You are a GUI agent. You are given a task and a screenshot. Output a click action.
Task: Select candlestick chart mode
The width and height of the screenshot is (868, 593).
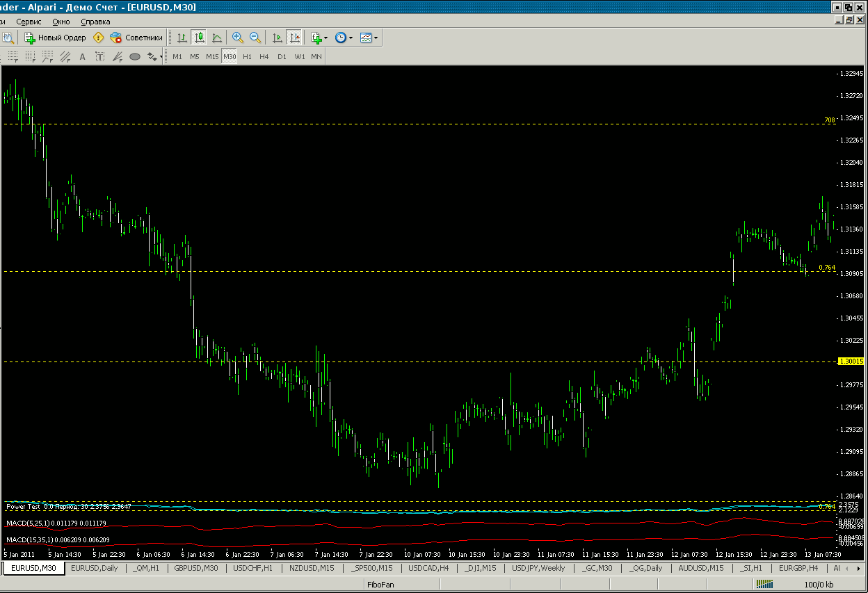coord(200,38)
